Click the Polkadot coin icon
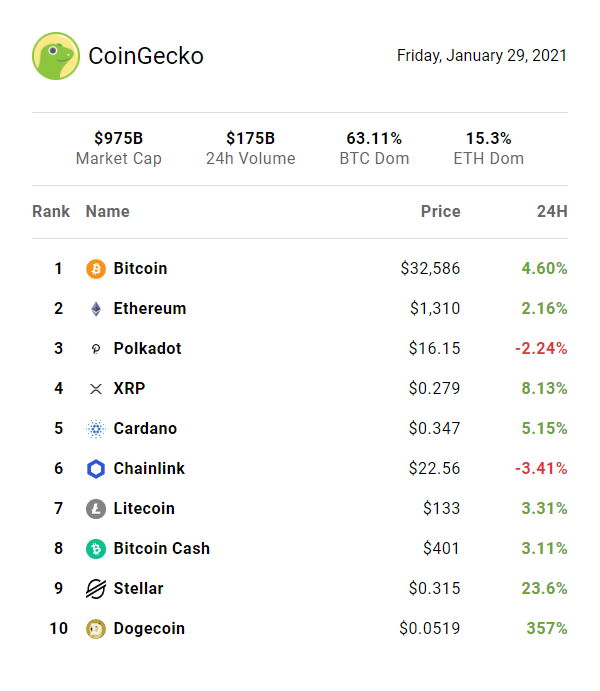600x691 pixels. [96, 349]
